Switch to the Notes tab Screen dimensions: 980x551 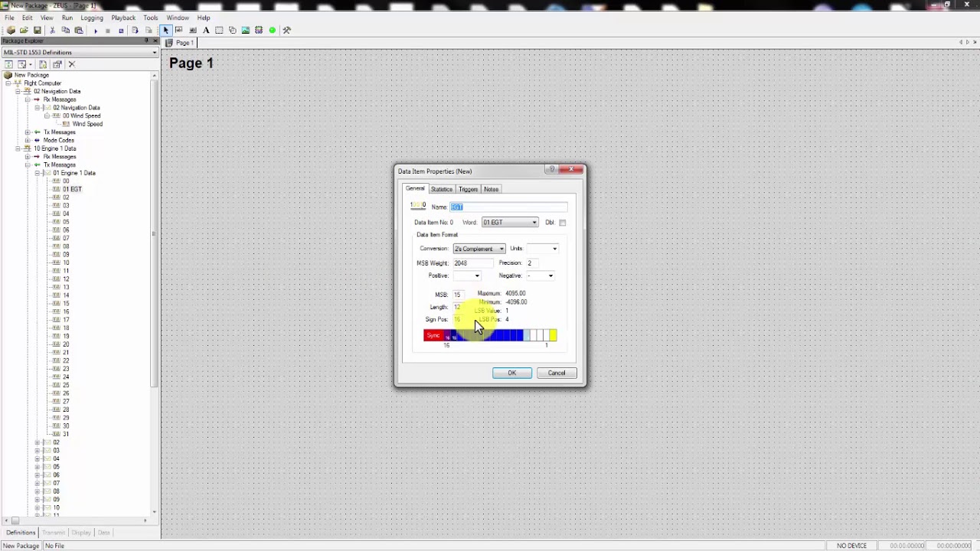pos(491,189)
